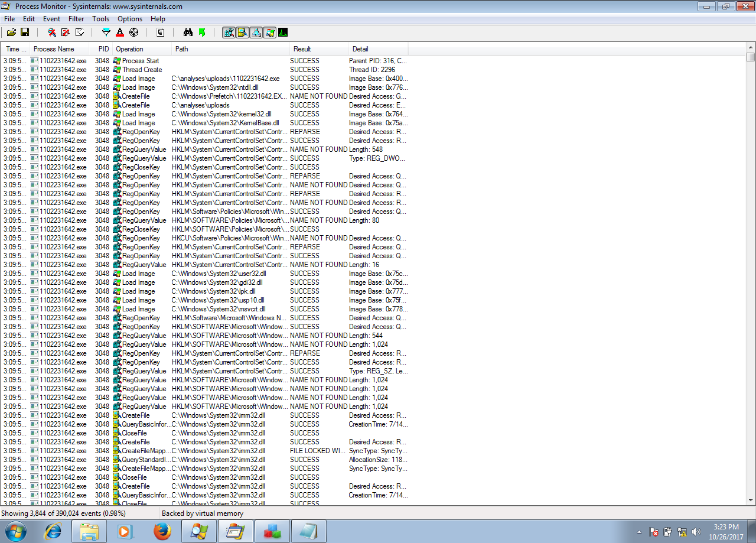Open the File menu
The width and height of the screenshot is (756, 543).
point(9,19)
